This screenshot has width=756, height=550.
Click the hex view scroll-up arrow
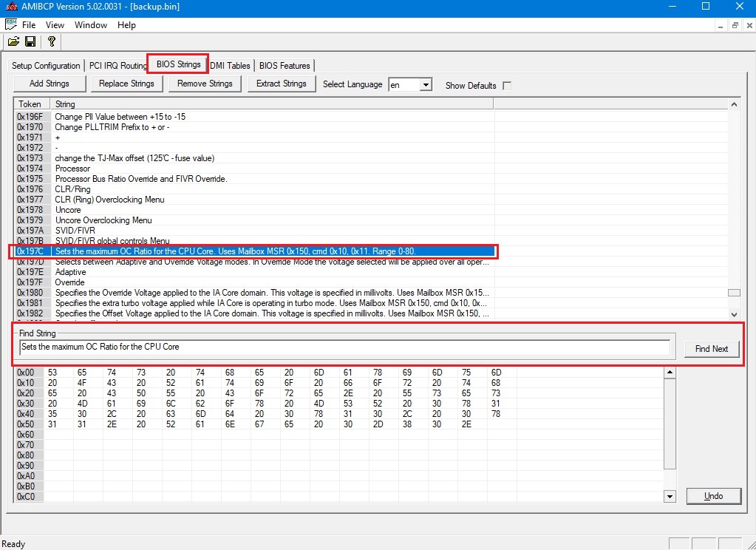click(670, 373)
